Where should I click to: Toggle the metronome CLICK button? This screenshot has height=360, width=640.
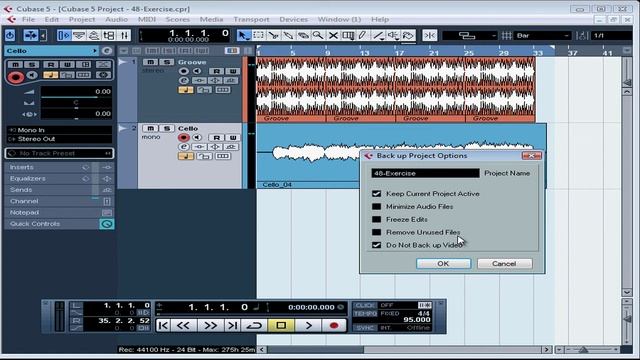(x=364, y=305)
